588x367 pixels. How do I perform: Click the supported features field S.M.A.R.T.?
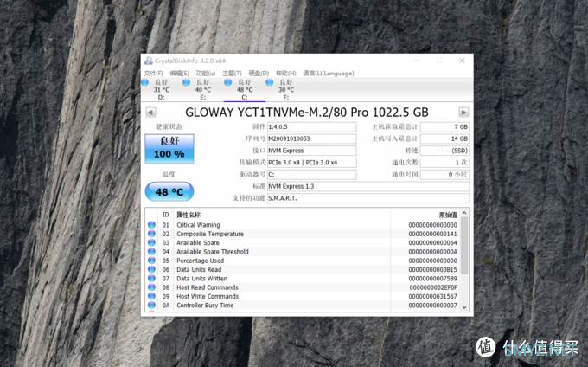click(367, 198)
